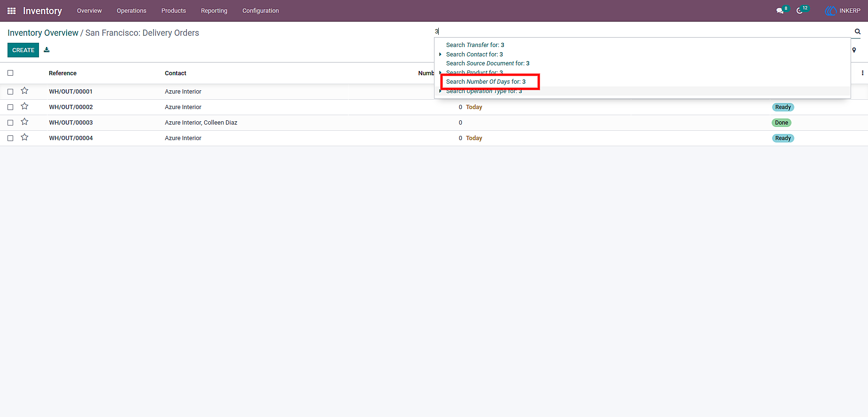Open the WH/OUT/00003 reference cell
The width and height of the screenshot is (868, 417).
(71, 123)
